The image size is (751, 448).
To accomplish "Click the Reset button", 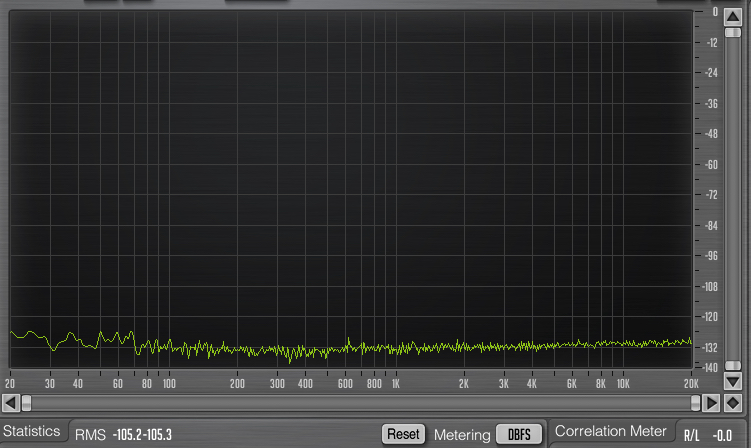I will coord(403,434).
